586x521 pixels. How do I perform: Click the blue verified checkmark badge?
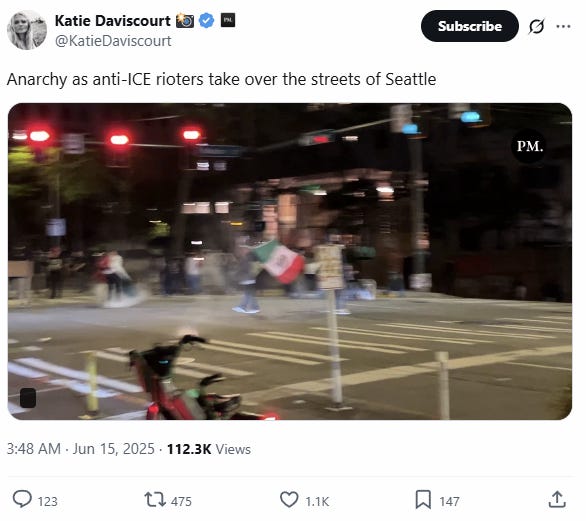207,20
